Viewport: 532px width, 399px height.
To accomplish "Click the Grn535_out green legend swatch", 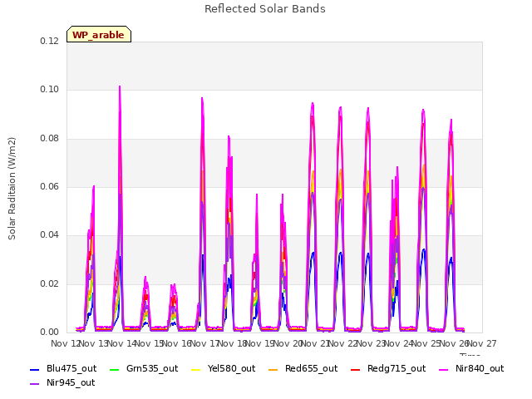I will click(x=115, y=369).
